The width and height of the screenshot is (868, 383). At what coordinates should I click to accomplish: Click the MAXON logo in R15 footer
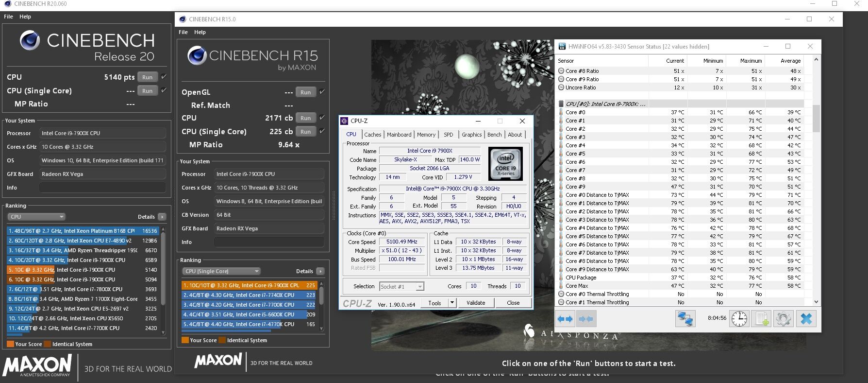[x=218, y=360]
